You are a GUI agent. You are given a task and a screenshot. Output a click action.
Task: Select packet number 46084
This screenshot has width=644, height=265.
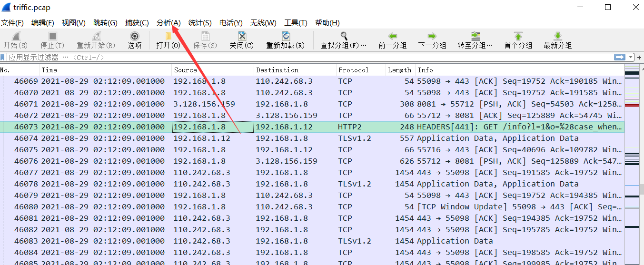coord(312,253)
